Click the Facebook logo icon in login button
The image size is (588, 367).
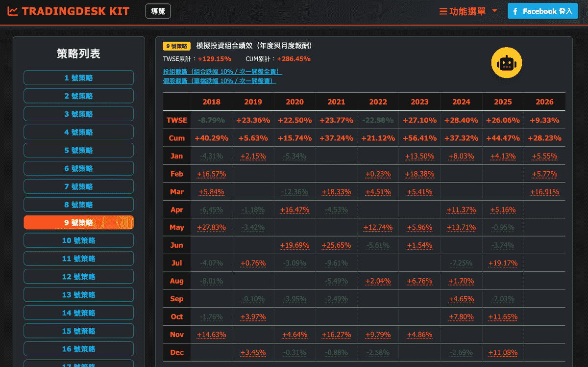click(516, 11)
